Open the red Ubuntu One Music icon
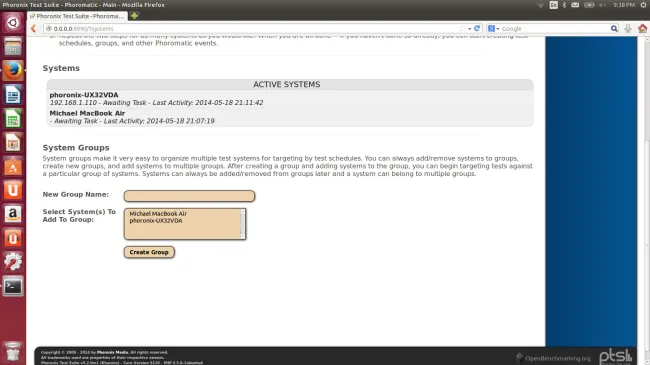Viewport: 650px width, 365px height. 12,238
